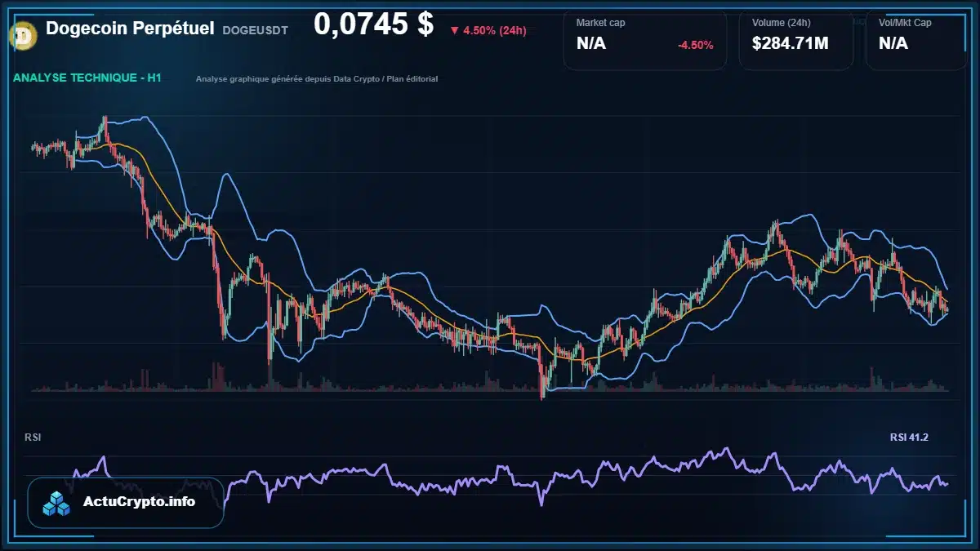Click the N/A value under Vol/Mkt Cap

[x=893, y=43]
